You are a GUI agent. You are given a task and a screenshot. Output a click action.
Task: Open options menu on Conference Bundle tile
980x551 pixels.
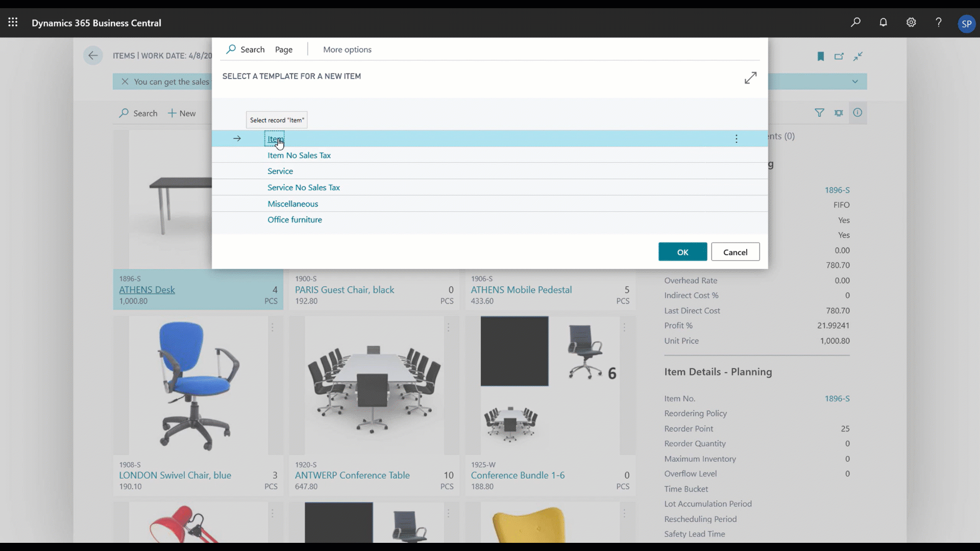[624, 328]
